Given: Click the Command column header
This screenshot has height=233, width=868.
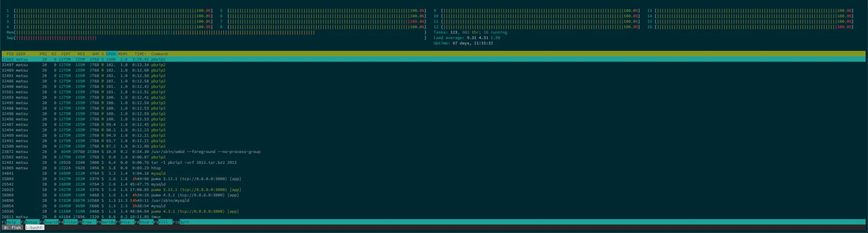Looking at the screenshot, I should pos(159,54).
